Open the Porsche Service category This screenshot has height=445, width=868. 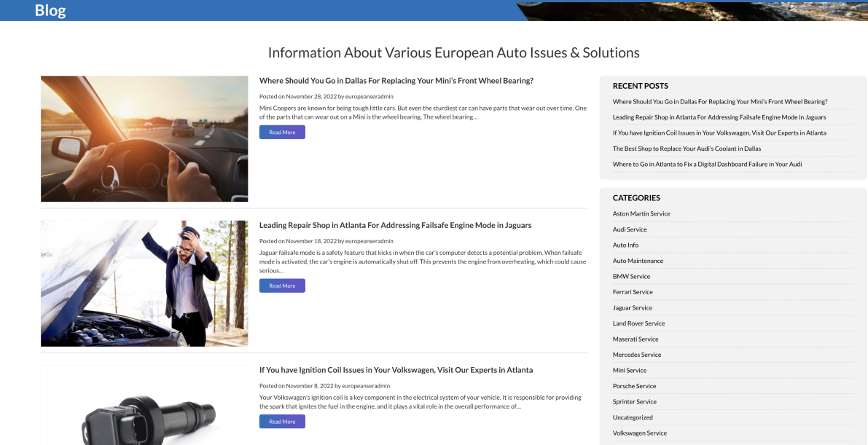[x=634, y=386]
